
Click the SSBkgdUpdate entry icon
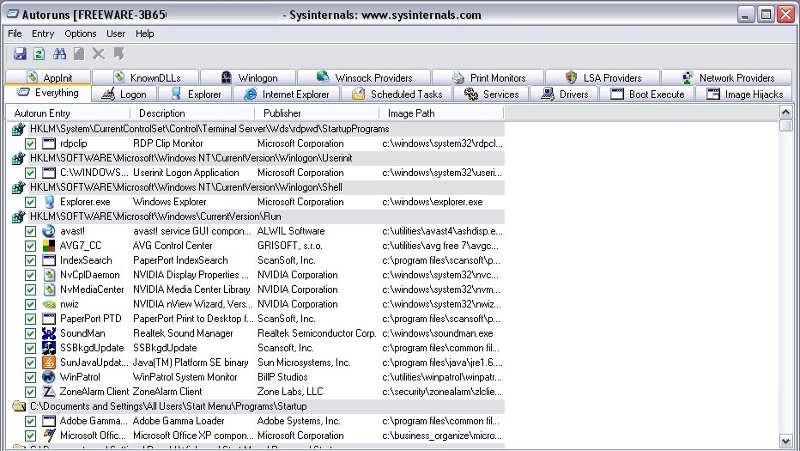tap(48, 348)
